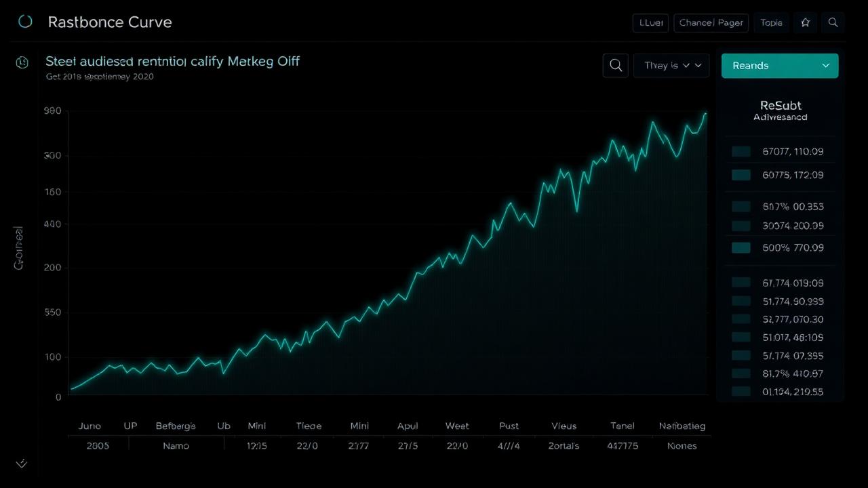Image resolution: width=868 pixels, height=488 pixels.
Task: Click the chart search magnifier button
Action: click(x=616, y=66)
